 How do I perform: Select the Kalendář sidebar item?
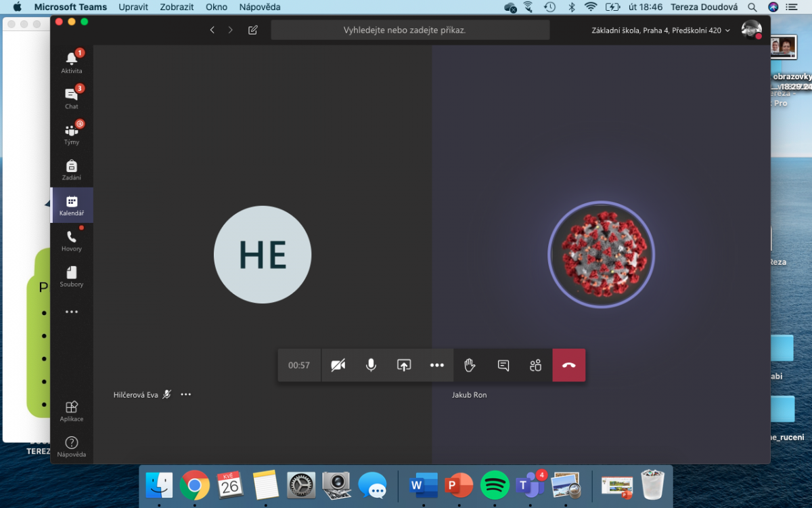[72, 205]
